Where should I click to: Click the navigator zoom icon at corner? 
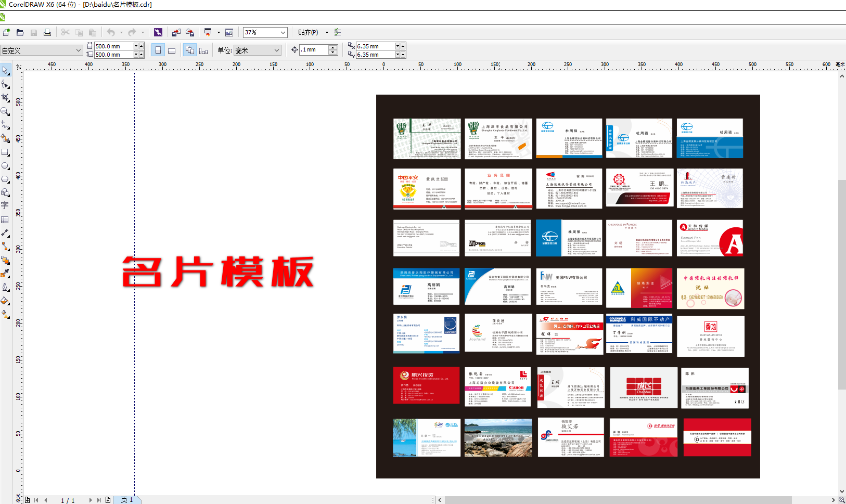point(842,500)
